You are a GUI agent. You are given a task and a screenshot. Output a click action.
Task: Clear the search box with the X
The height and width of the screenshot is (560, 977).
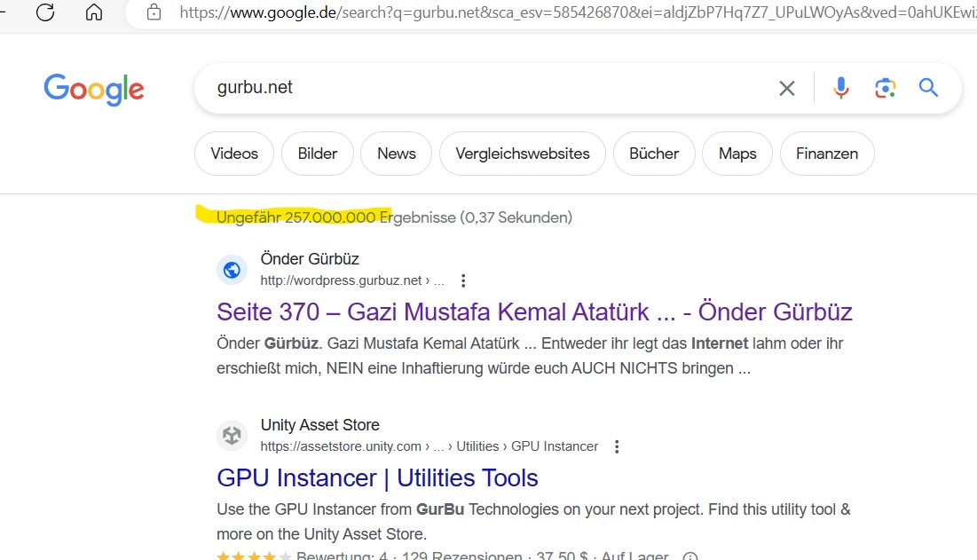[787, 89]
